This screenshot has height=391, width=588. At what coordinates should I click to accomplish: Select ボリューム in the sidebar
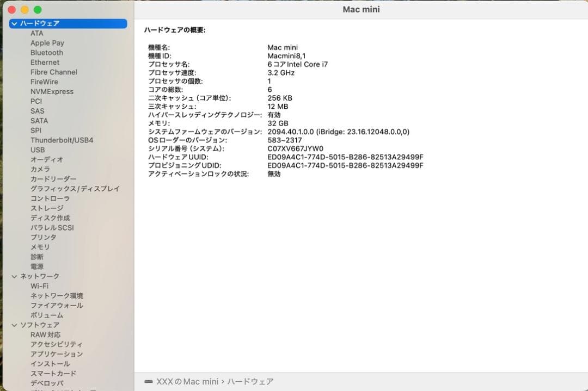47,315
